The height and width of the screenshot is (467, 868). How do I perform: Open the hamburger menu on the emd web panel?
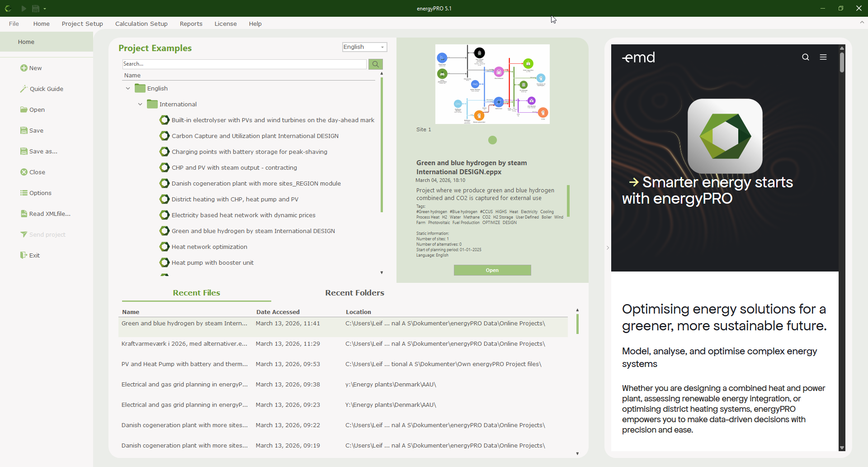[x=823, y=57]
